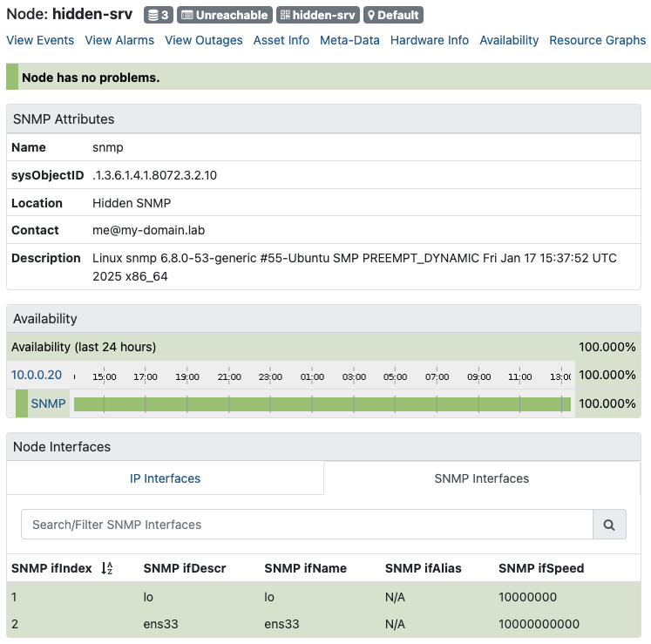
Task: Go to View Outages
Action: pos(204,40)
